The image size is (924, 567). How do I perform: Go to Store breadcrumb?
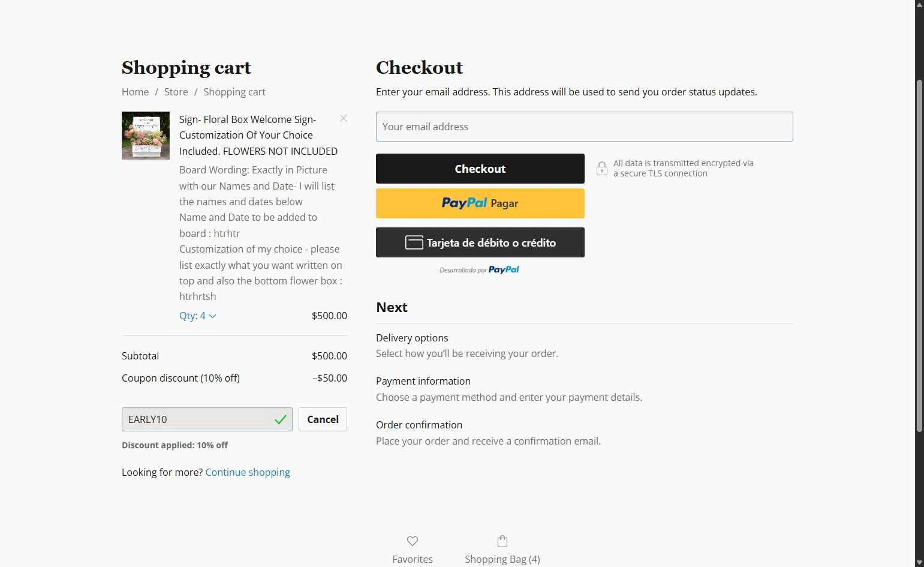[176, 92]
